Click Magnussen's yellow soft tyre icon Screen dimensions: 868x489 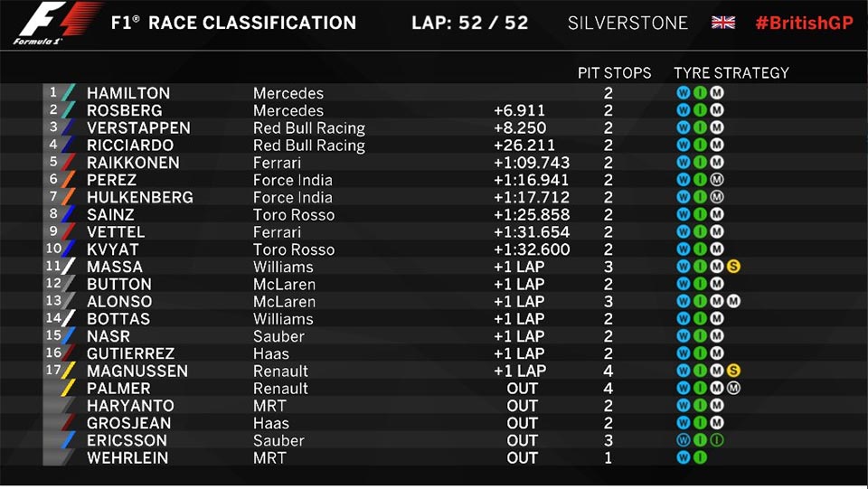pyautogui.click(x=733, y=371)
